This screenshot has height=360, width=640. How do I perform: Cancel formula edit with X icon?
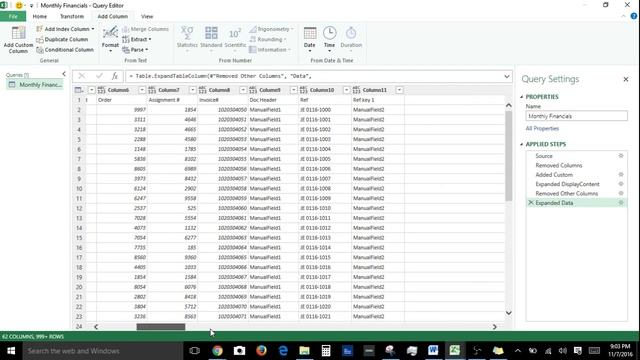coord(82,76)
